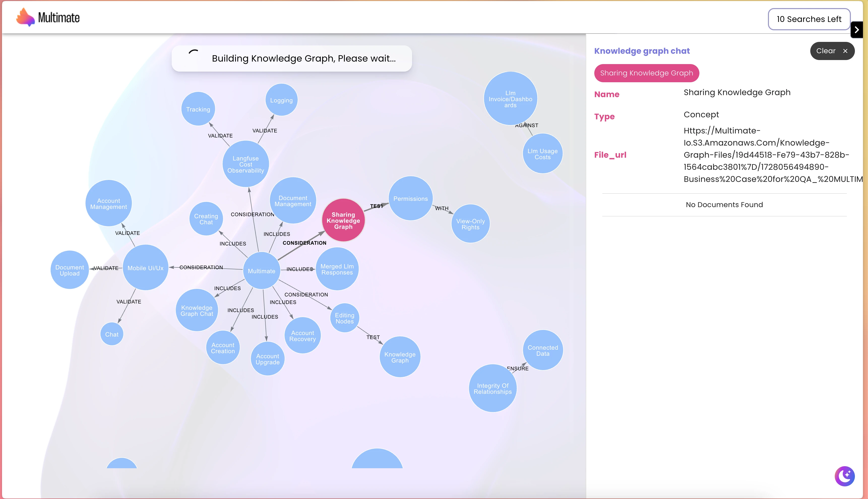Select the Connected Data node

pyautogui.click(x=543, y=350)
